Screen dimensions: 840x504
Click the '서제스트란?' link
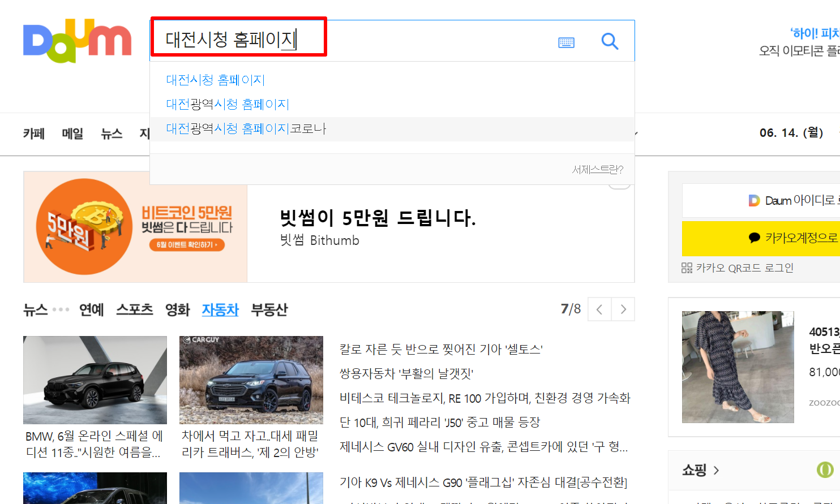pos(598,169)
